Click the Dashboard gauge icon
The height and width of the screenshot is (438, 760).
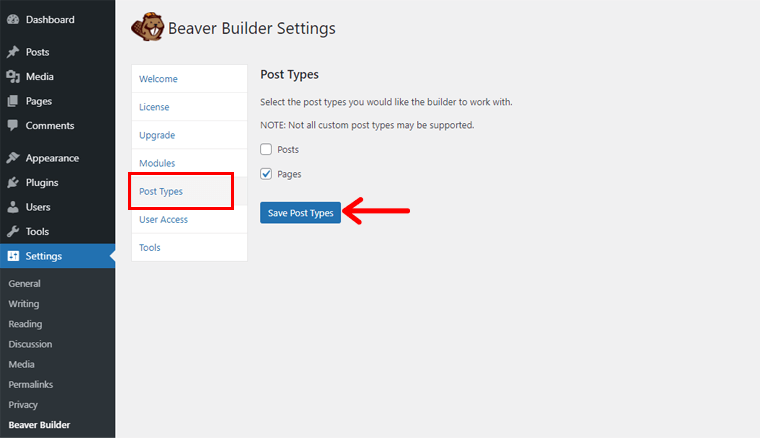(x=13, y=19)
